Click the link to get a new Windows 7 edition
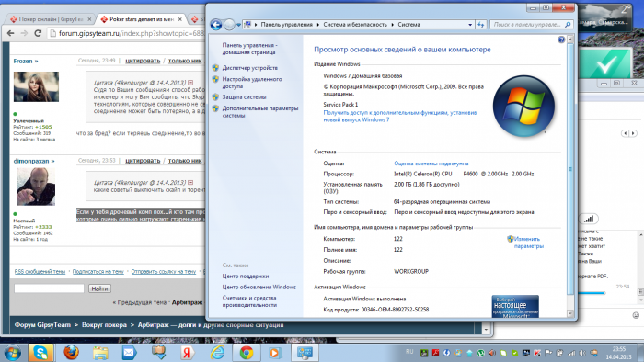This screenshot has width=644, height=362. [399, 116]
